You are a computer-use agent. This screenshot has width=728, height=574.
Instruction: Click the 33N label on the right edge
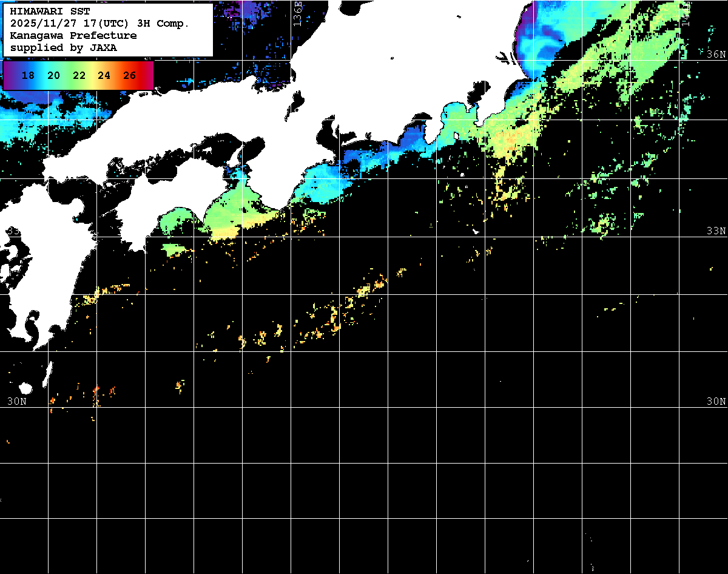(716, 231)
